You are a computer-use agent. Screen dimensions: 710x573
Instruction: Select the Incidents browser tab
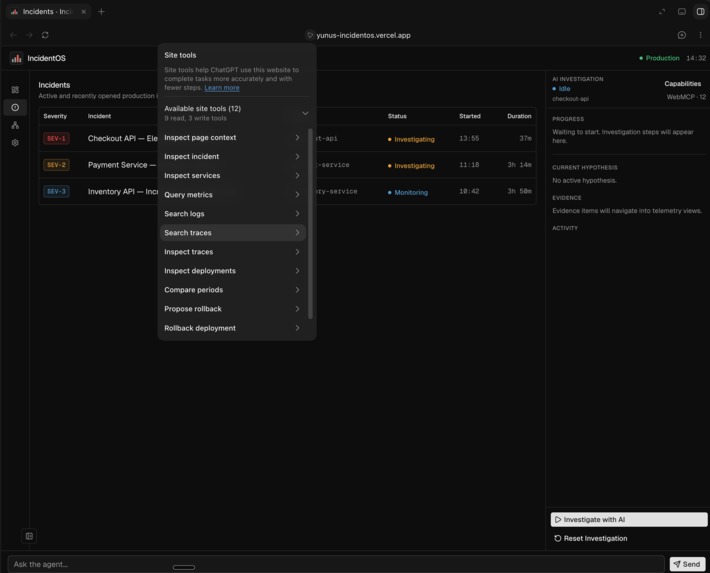[x=47, y=12]
